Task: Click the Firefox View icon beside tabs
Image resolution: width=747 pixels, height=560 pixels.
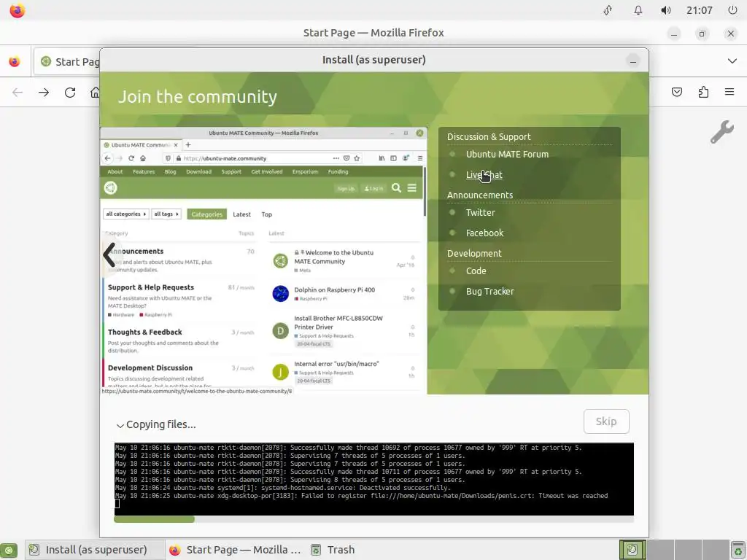Action: 15,61
